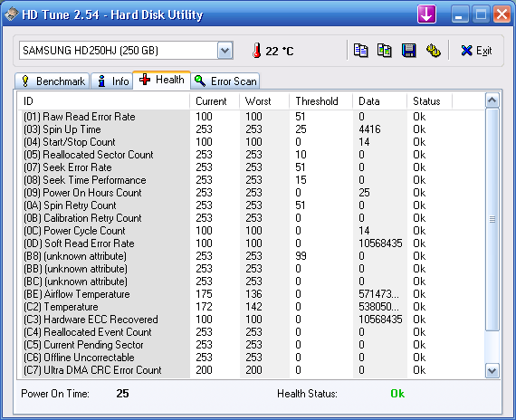Click the scrollbar up arrow
Screen dimensions: 516x420
(492, 100)
